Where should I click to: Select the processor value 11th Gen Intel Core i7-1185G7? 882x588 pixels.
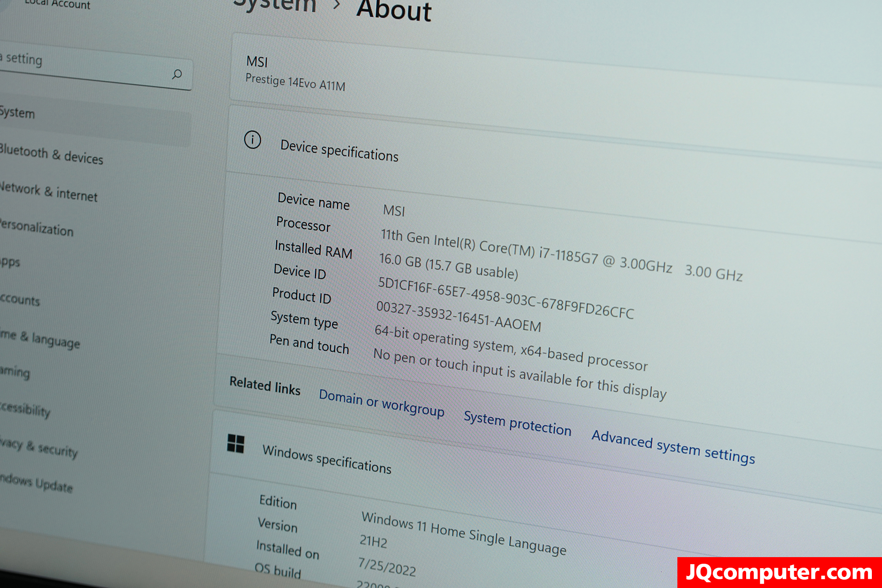[x=561, y=255]
